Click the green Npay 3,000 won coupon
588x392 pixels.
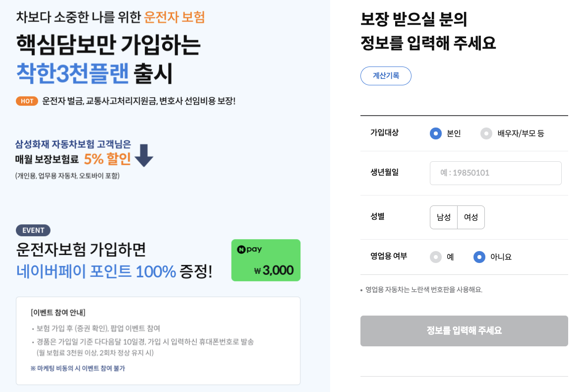coord(266,260)
